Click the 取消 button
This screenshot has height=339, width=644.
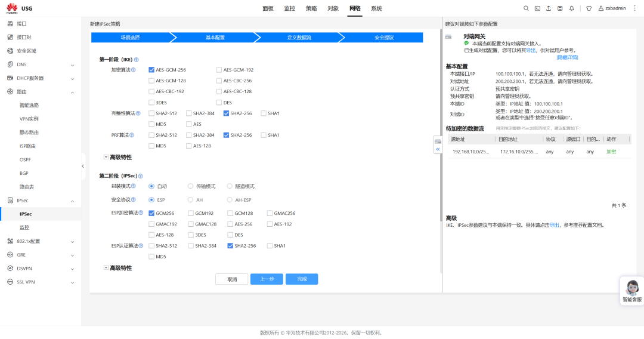(x=231, y=279)
